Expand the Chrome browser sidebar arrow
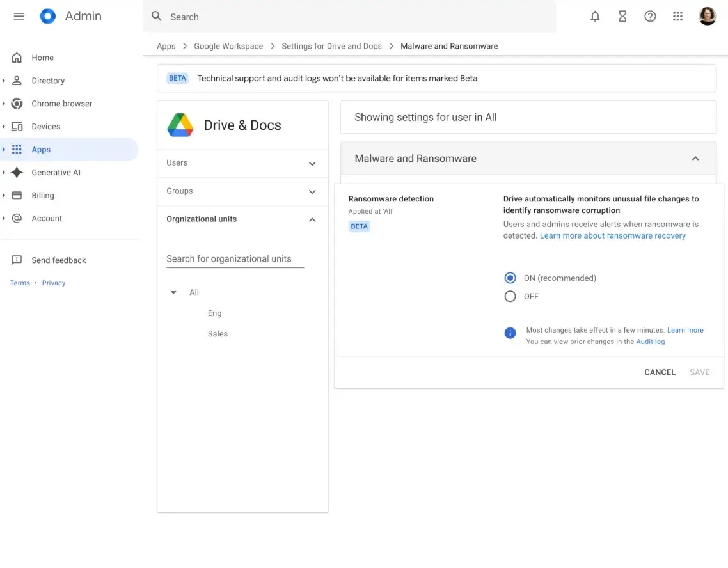728x568 pixels. (4, 104)
